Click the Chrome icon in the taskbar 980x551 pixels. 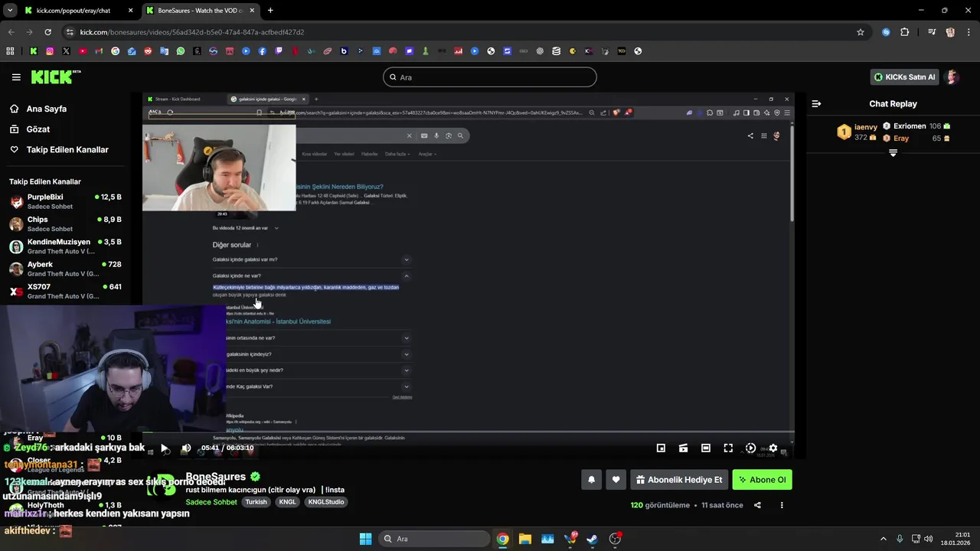click(x=502, y=539)
